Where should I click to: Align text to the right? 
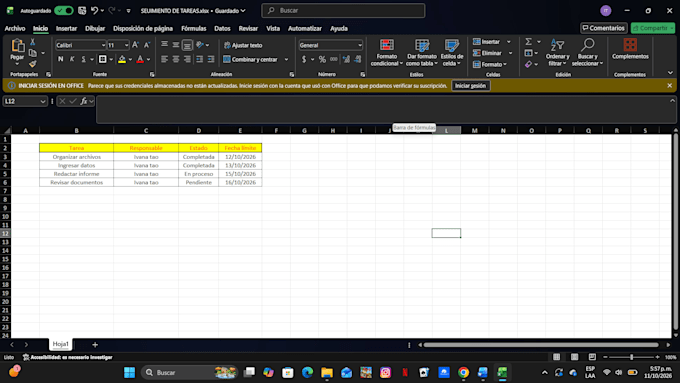(x=187, y=59)
